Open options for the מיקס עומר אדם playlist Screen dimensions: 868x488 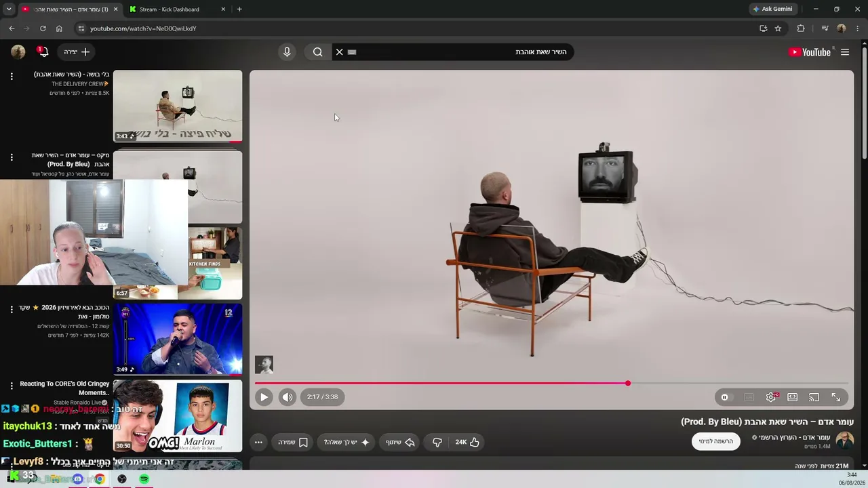[12, 157]
